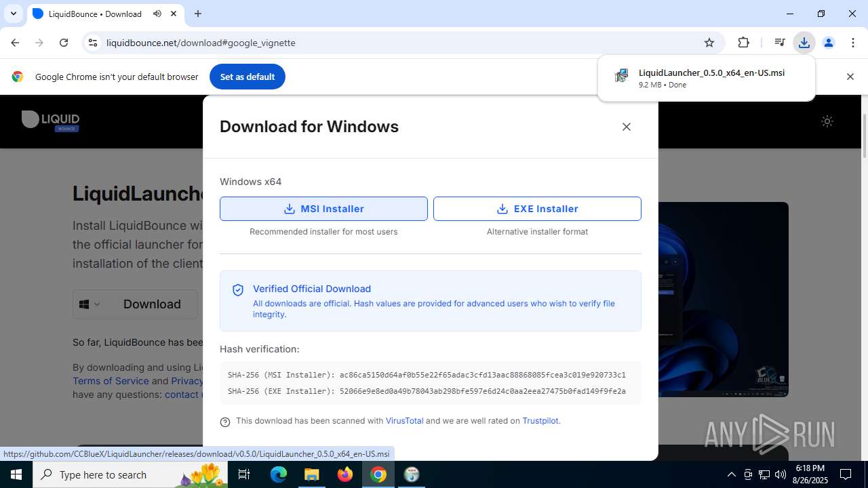
Task: Open the Windows Start menu
Action: 16,474
